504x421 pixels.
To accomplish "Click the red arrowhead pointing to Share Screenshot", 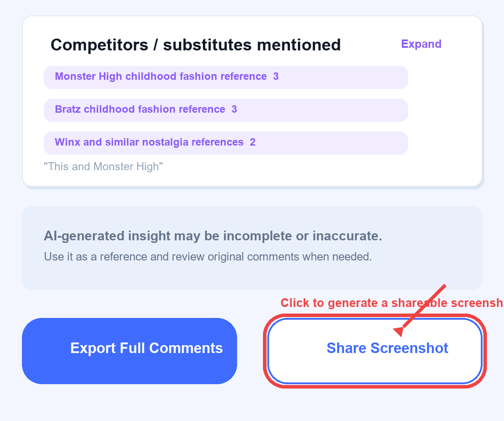I will coord(398,331).
